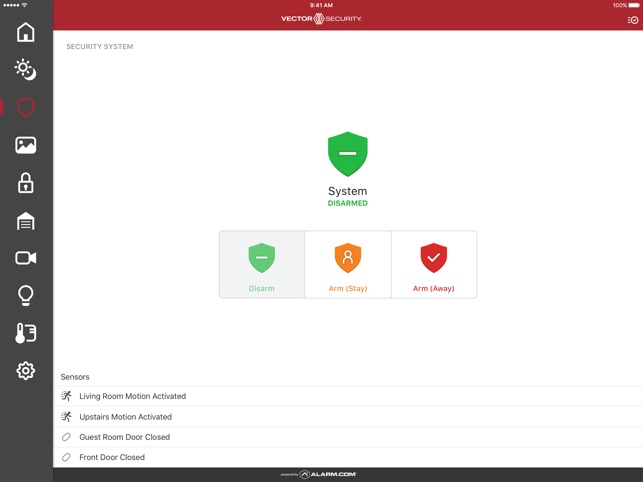Tap the Disarm button

tap(262, 265)
